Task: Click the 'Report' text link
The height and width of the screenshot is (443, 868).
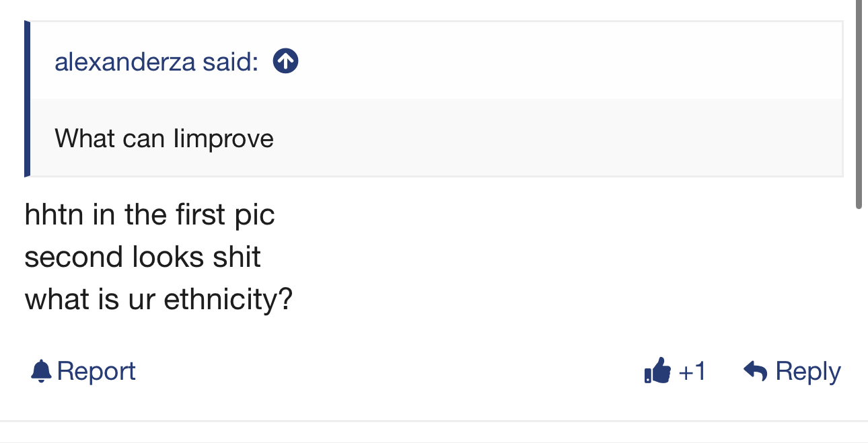Action: coord(96,371)
